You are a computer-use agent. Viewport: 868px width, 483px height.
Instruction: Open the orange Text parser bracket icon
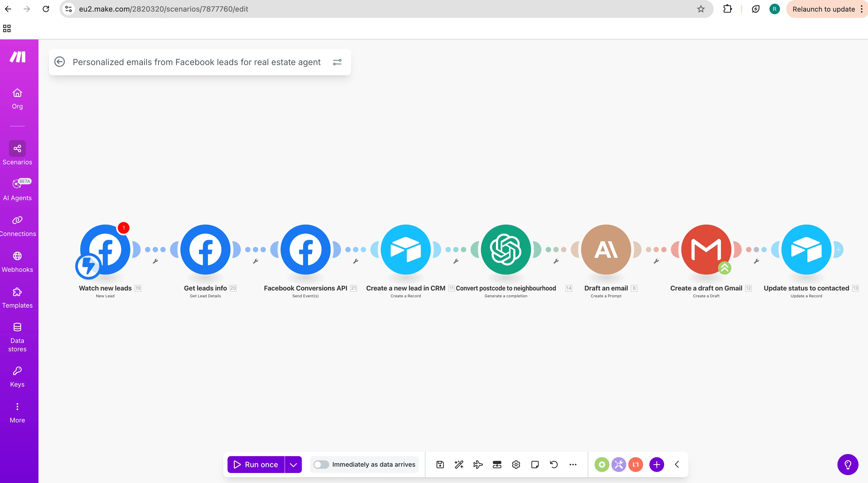pos(636,465)
